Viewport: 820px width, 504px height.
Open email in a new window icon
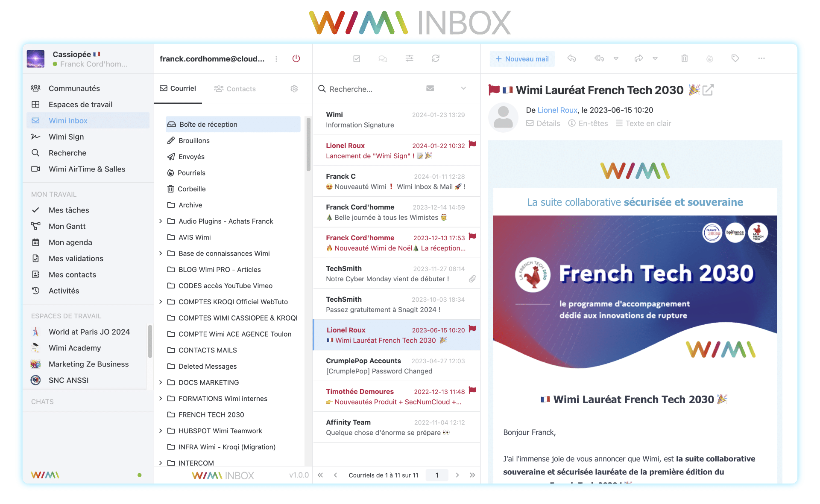click(x=708, y=90)
